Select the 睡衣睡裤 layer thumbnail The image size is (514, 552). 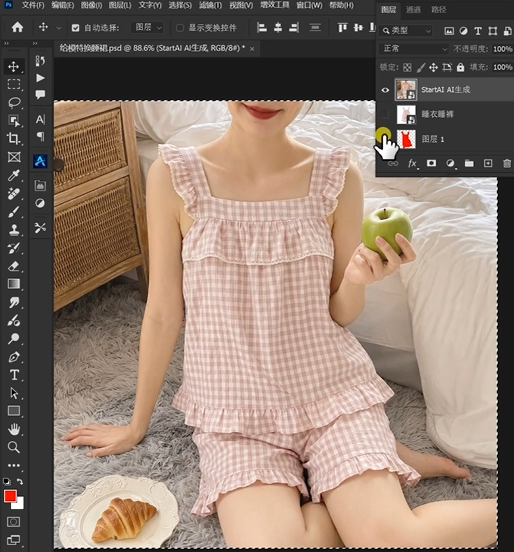click(406, 114)
